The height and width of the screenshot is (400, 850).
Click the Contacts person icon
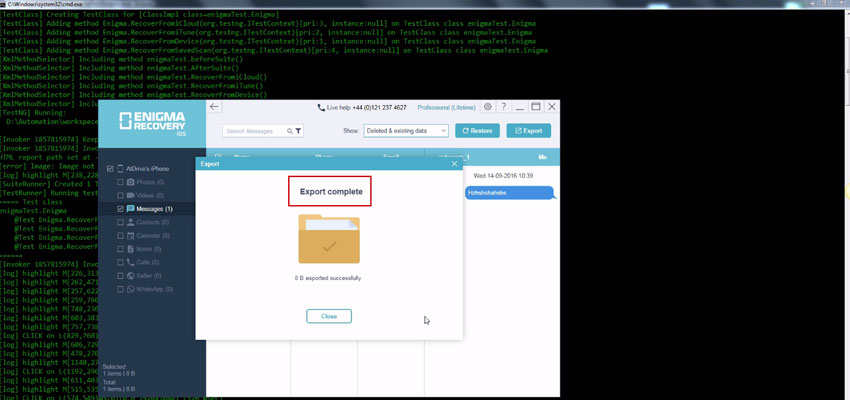131,222
